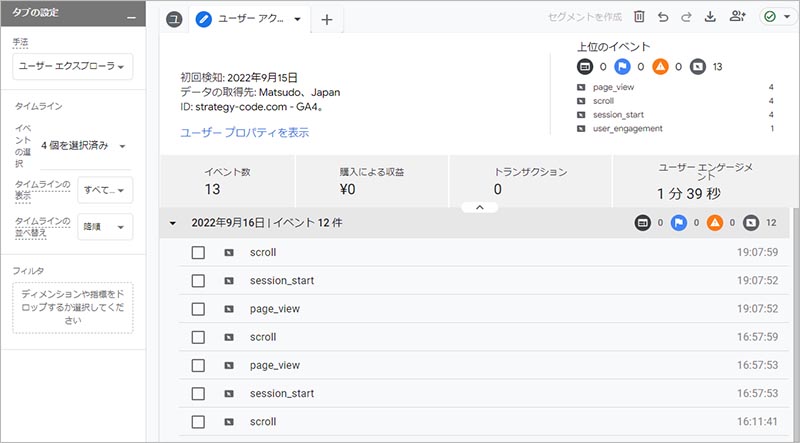Screen dimensions: 800x443
Task: Collapse the September 16, 2022 event group
Action: click(x=173, y=223)
